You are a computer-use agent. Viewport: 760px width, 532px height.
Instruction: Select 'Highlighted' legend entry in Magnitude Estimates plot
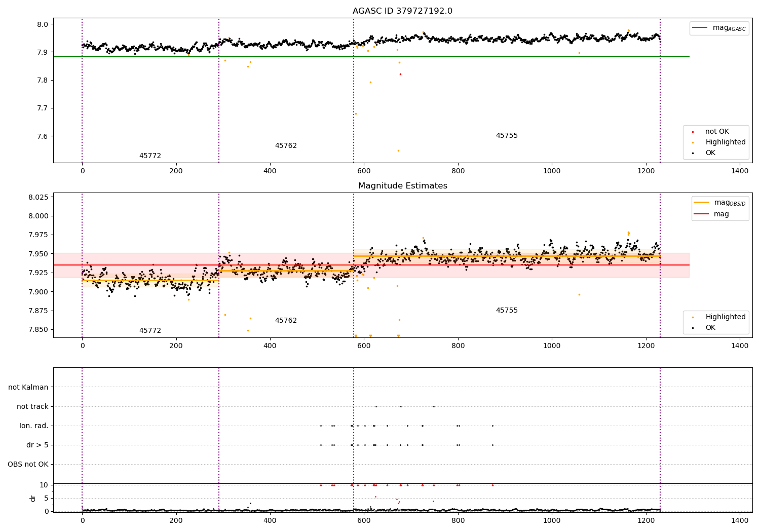pyautogui.click(x=719, y=317)
